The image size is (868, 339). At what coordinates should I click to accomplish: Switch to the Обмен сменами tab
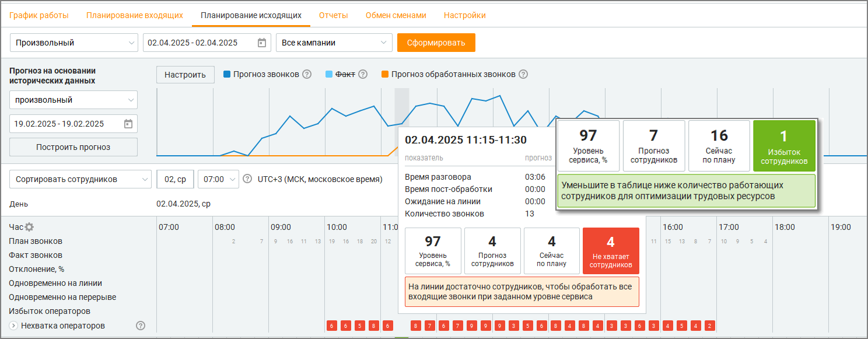pyautogui.click(x=396, y=15)
